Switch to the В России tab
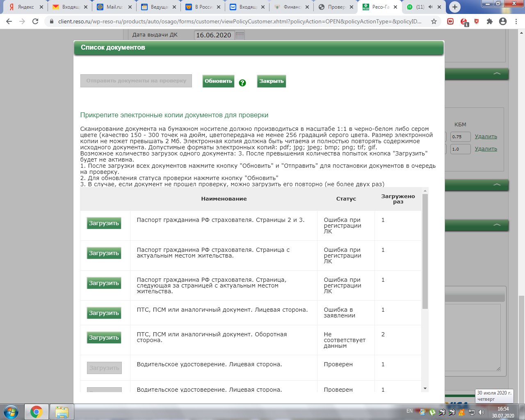 [202, 7]
